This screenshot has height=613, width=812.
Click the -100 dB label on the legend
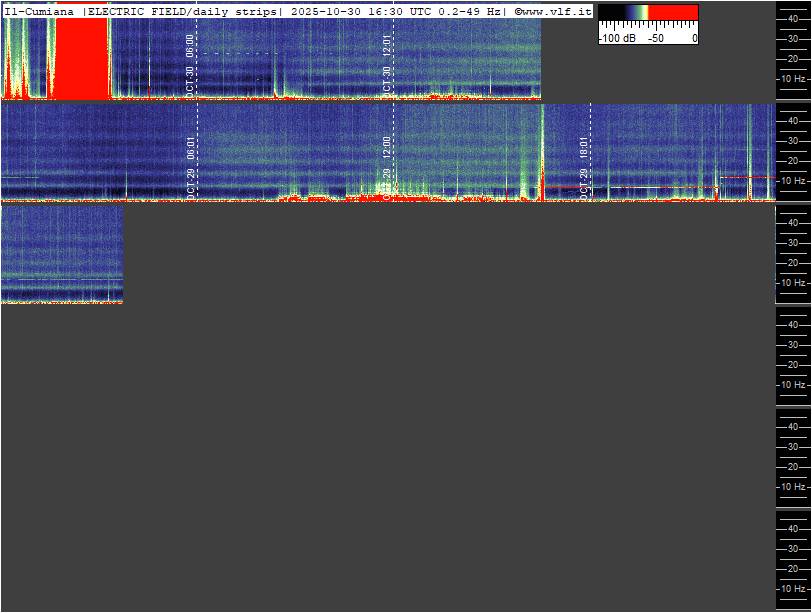(618, 38)
